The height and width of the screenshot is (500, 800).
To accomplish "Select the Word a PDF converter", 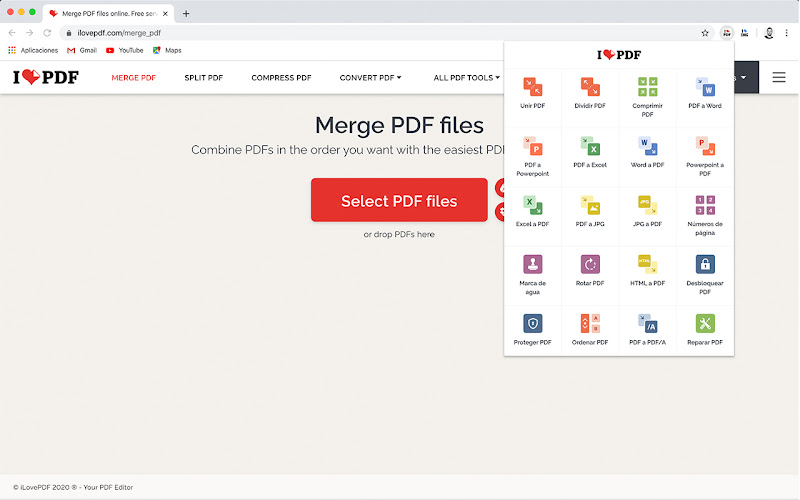I will tap(647, 152).
